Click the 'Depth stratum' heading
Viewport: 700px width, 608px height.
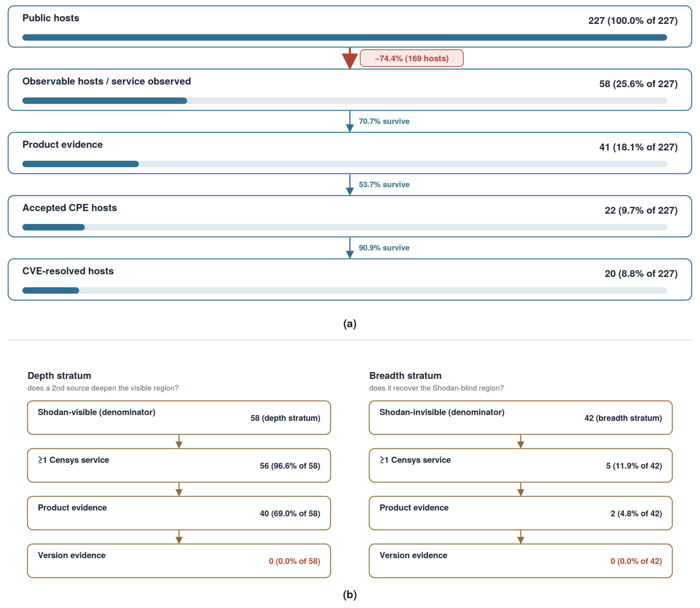tap(59, 376)
